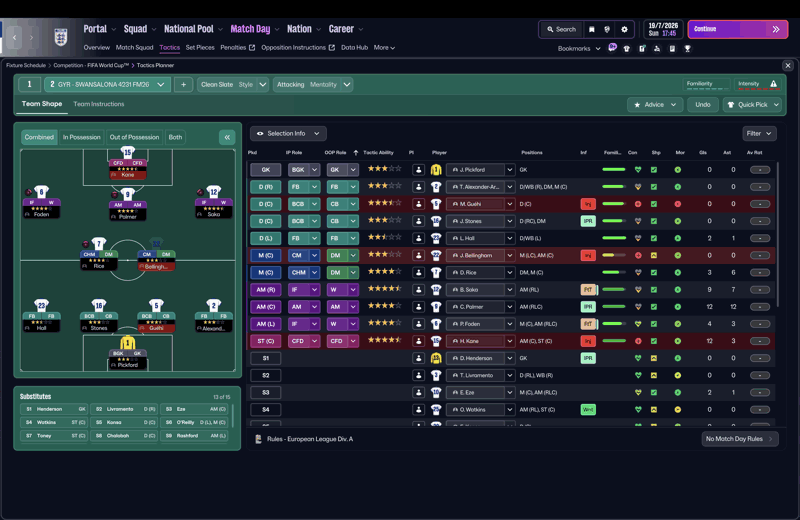Open the Clean Slate Style dropdown
The height and width of the screenshot is (520, 800).
233,84
